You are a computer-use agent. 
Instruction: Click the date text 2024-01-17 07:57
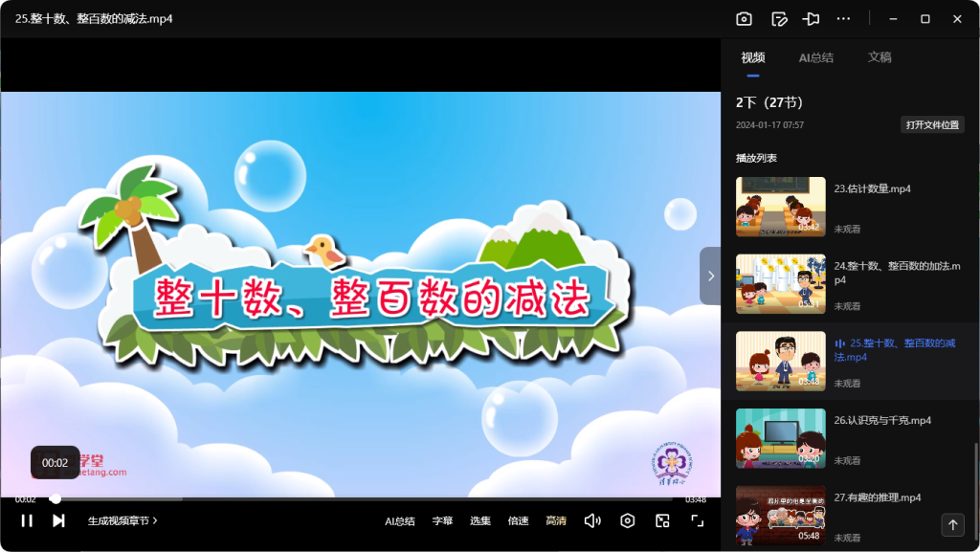(769, 125)
